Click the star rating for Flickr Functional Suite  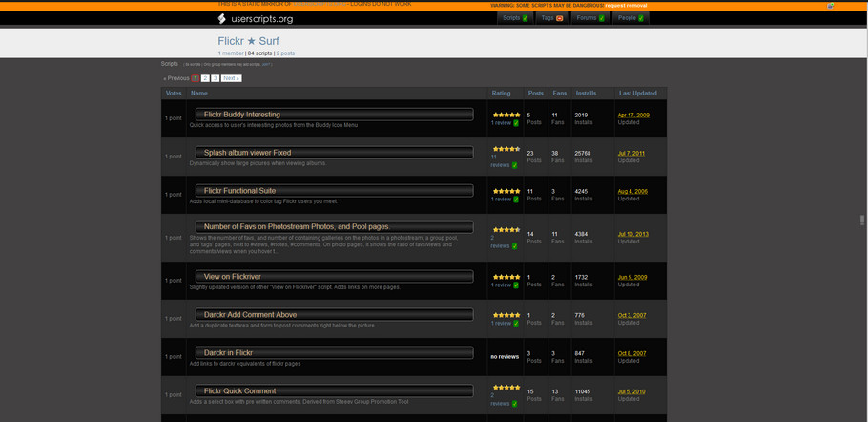click(506, 191)
